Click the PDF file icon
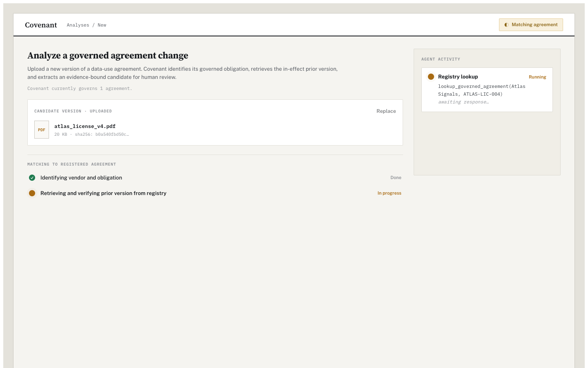The image size is (588, 368). click(x=42, y=130)
